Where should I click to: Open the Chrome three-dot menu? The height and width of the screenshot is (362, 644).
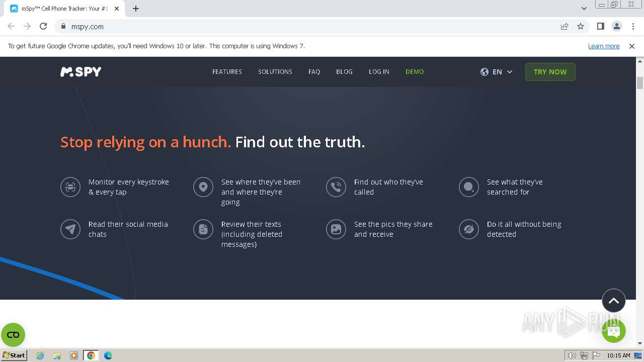[633, 26]
